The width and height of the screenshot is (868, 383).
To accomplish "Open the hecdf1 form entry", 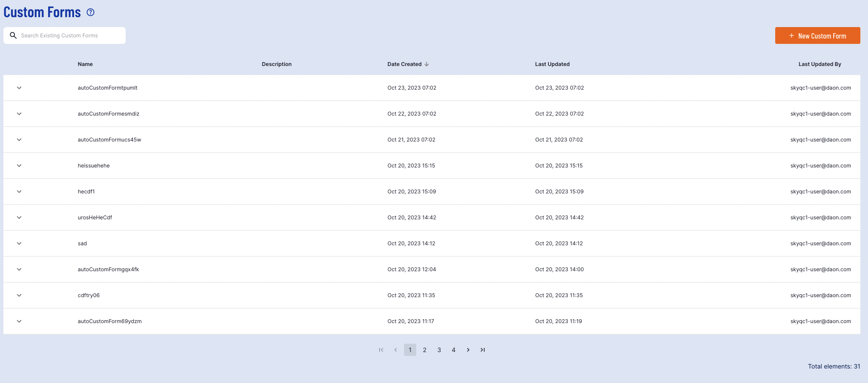I will tap(86, 191).
